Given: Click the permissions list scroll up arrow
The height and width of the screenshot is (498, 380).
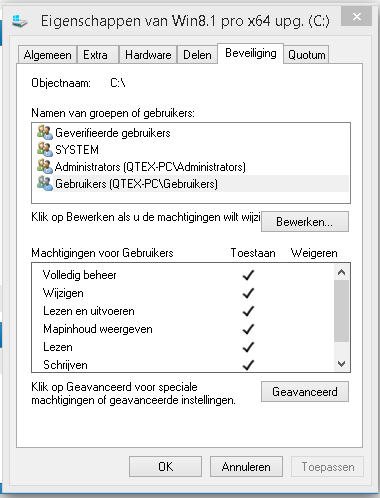Looking at the screenshot, I should tap(341, 272).
